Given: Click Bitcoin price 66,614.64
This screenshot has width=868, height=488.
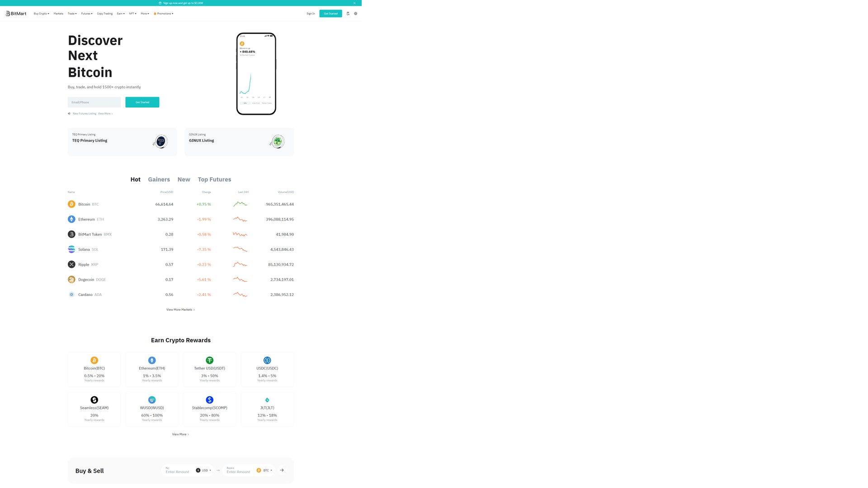Looking at the screenshot, I should (x=164, y=204).
